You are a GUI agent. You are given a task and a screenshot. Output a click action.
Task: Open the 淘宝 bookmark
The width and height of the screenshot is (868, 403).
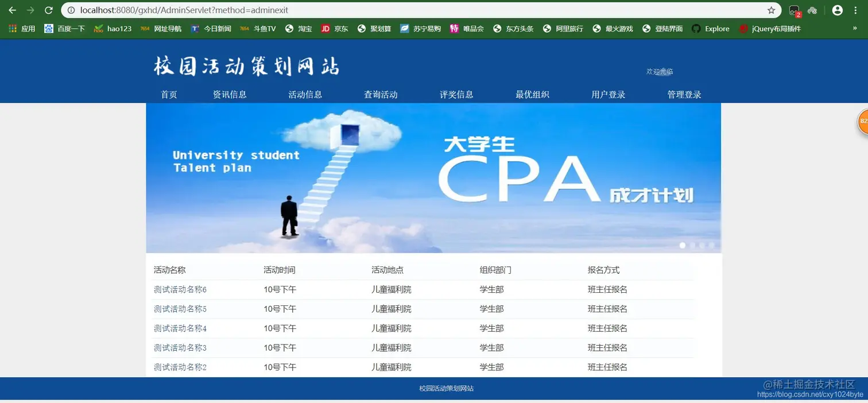click(298, 28)
